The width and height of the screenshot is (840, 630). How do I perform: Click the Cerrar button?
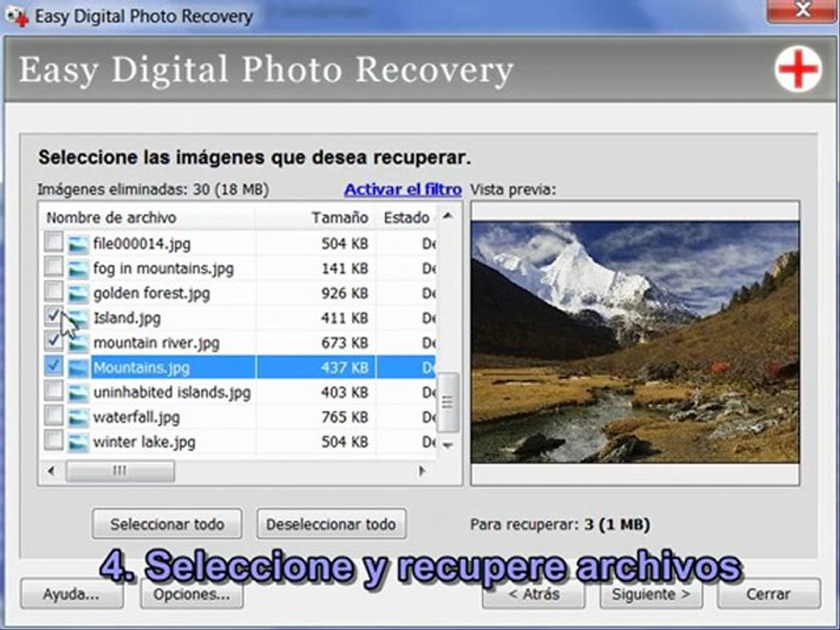[x=769, y=593]
